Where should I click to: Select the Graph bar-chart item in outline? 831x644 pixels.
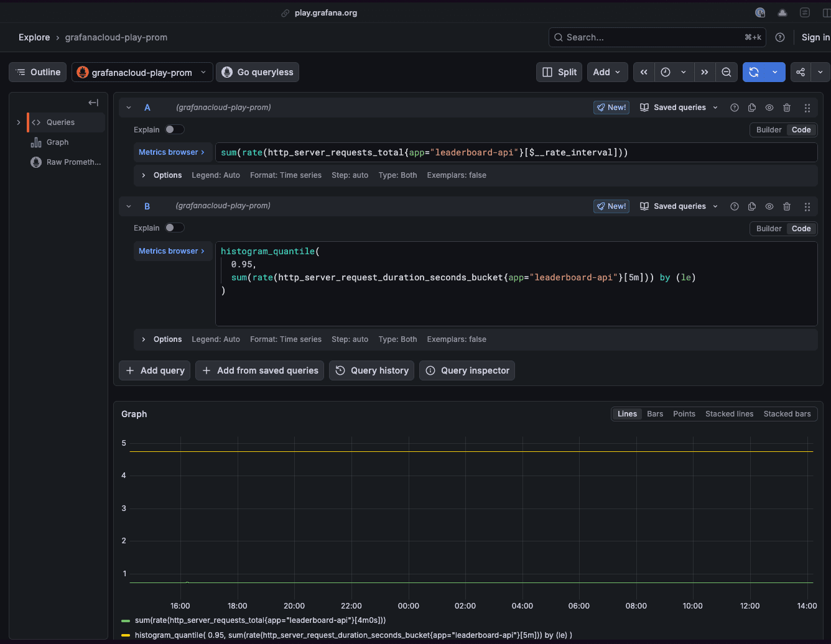pos(58,142)
